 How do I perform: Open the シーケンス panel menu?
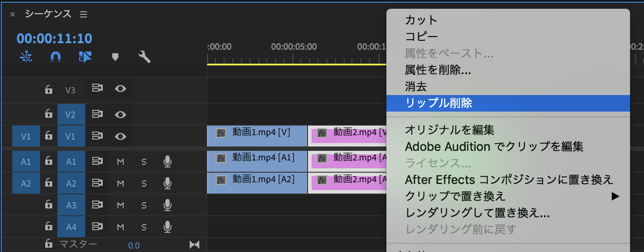click(x=83, y=14)
